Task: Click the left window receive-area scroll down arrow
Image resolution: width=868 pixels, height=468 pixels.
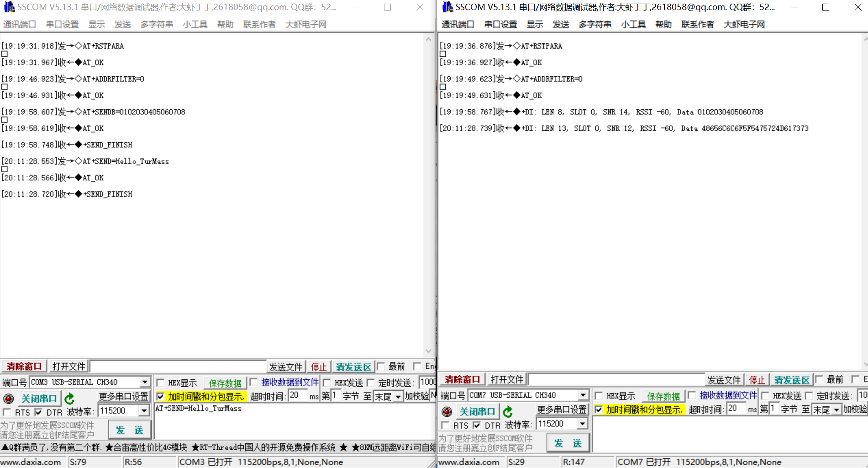Action: click(x=428, y=351)
